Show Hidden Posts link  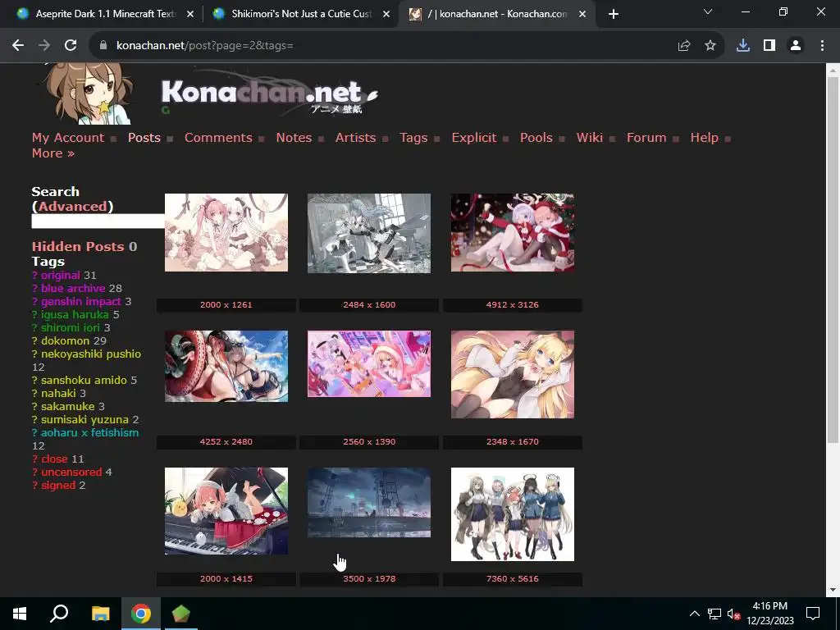point(78,246)
